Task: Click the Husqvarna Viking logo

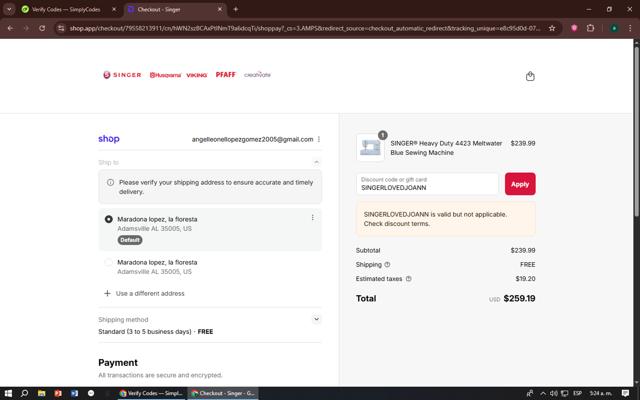Action: (x=178, y=75)
